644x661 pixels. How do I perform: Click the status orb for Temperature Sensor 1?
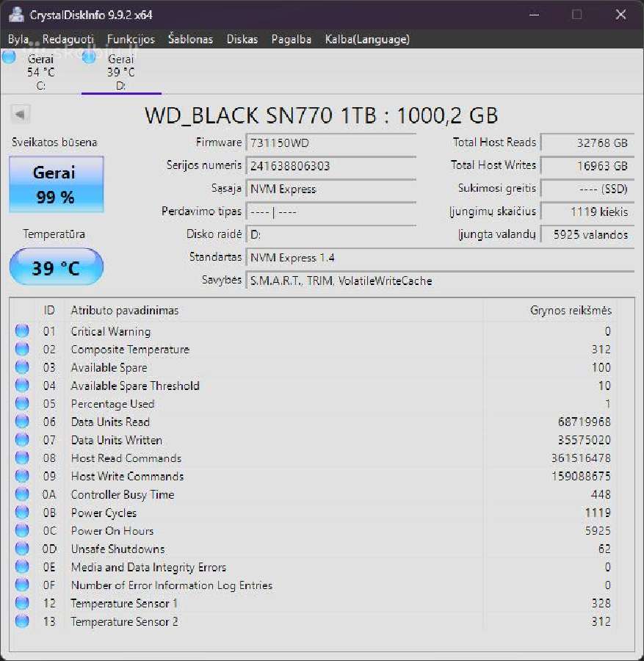tap(22, 603)
